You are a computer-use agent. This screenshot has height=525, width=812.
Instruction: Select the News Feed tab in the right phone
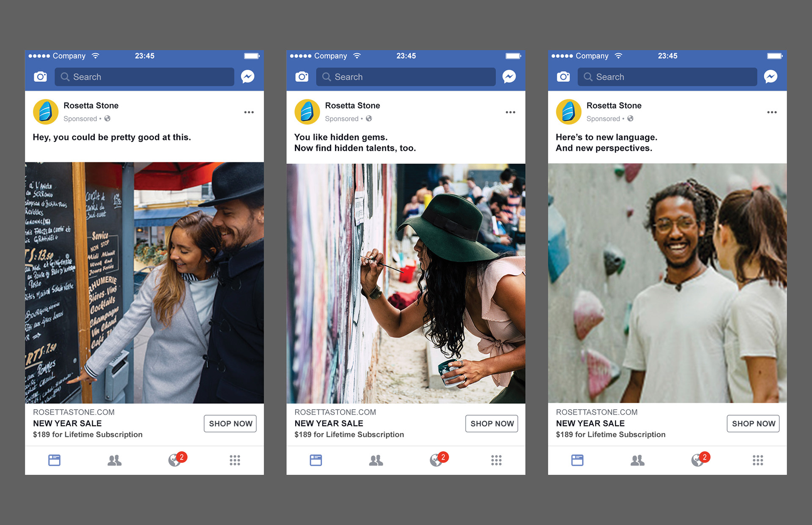click(x=577, y=460)
